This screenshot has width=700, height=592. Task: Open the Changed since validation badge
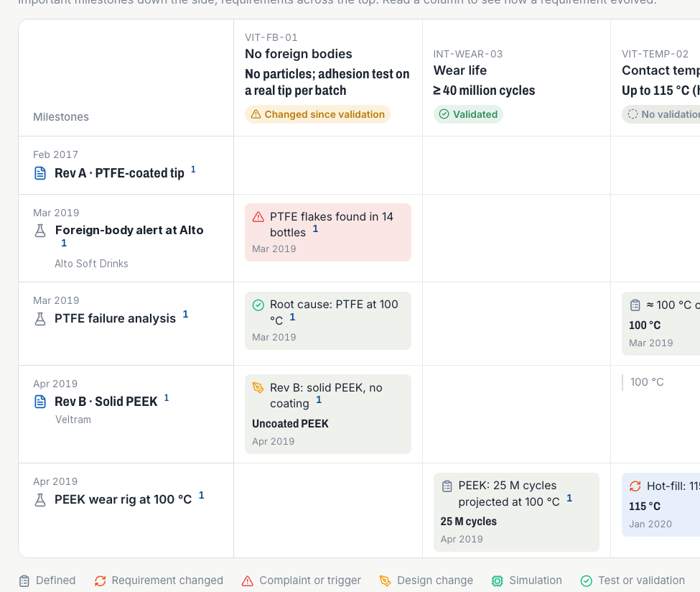[x=317, y=114]
